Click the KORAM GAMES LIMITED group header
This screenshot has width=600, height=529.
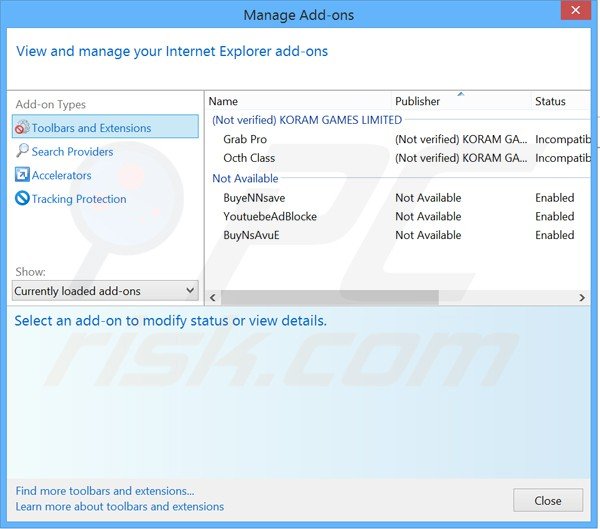coord(307,120)
